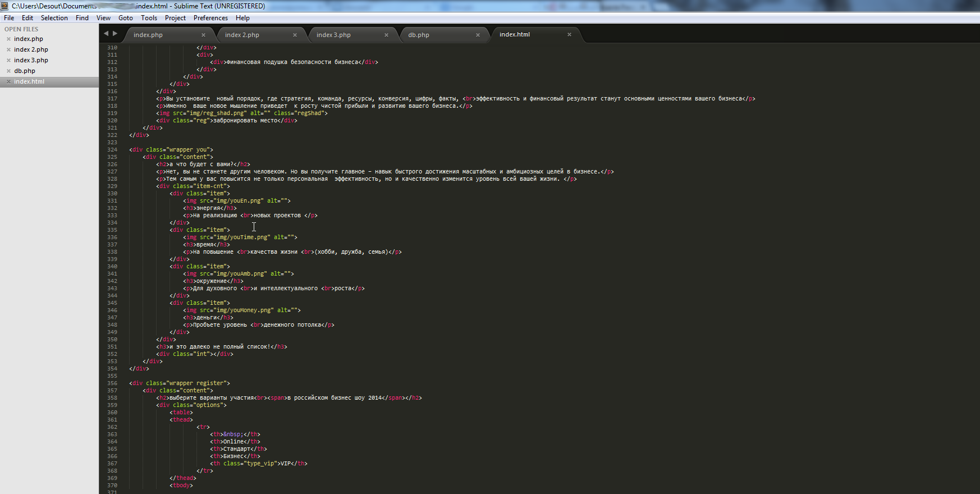Image resolution: width=980 pixels, height=494 pixels.
Task: Open the Selection menu
Action: tap(54, 18)
